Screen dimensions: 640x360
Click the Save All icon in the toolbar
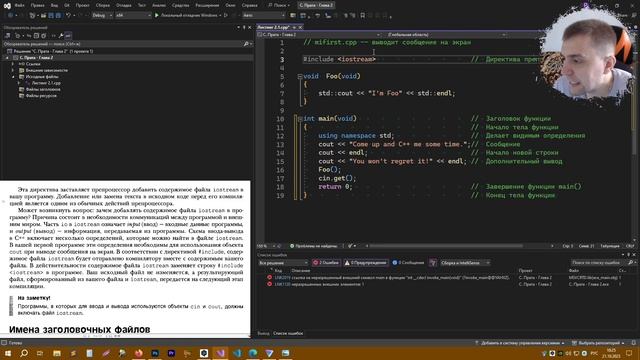click(58, 15)
